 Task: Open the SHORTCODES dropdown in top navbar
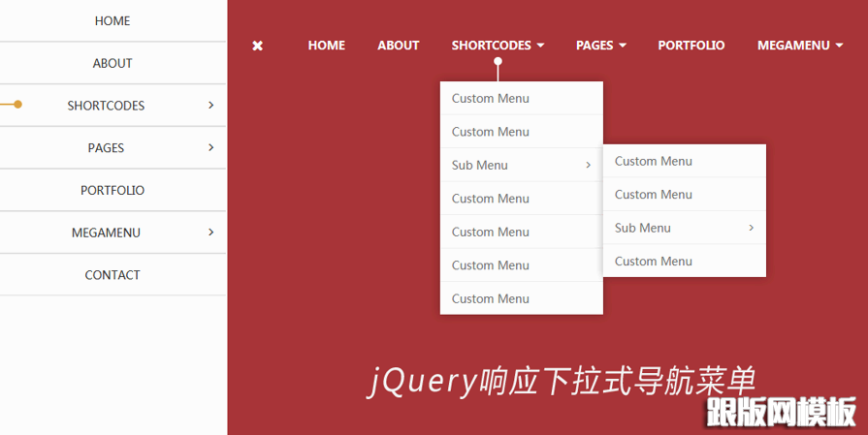(498, 46)
